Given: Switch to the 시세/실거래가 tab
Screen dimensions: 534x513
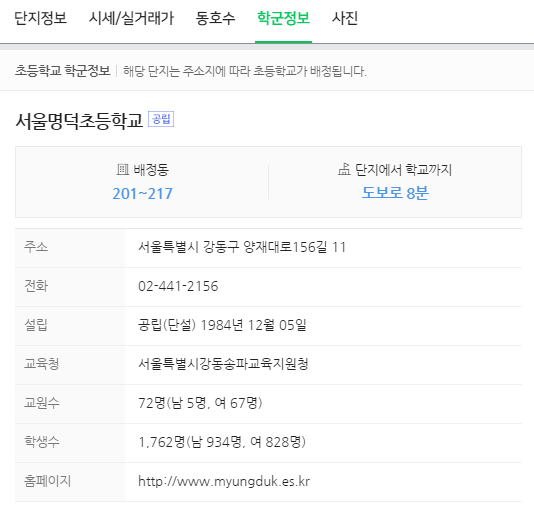Looking at the screenshot, I should (131, 18).
